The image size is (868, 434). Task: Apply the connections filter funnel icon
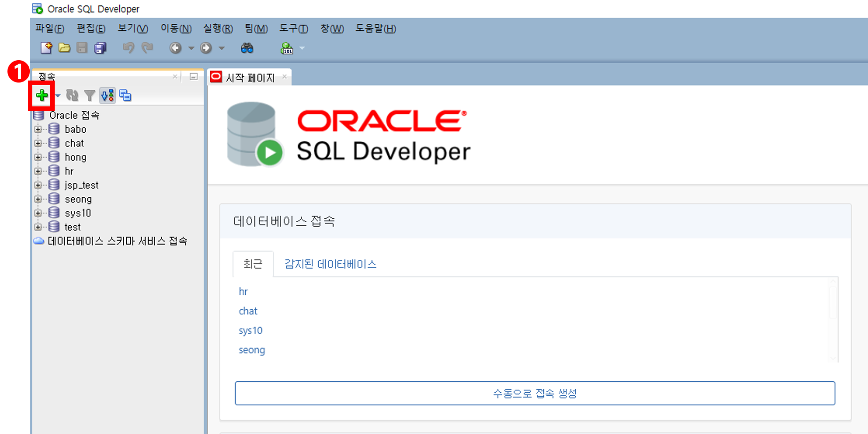89,95
